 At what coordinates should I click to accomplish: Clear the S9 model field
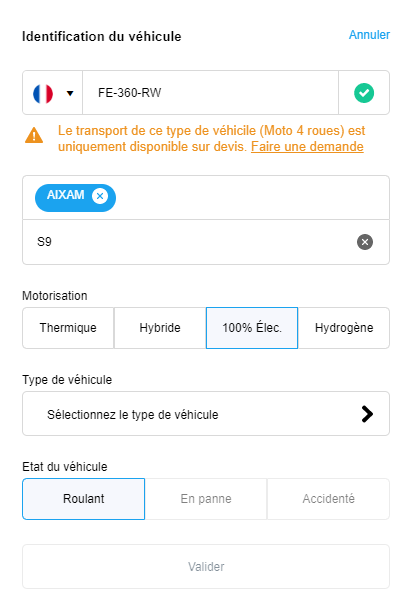point(365,242)
